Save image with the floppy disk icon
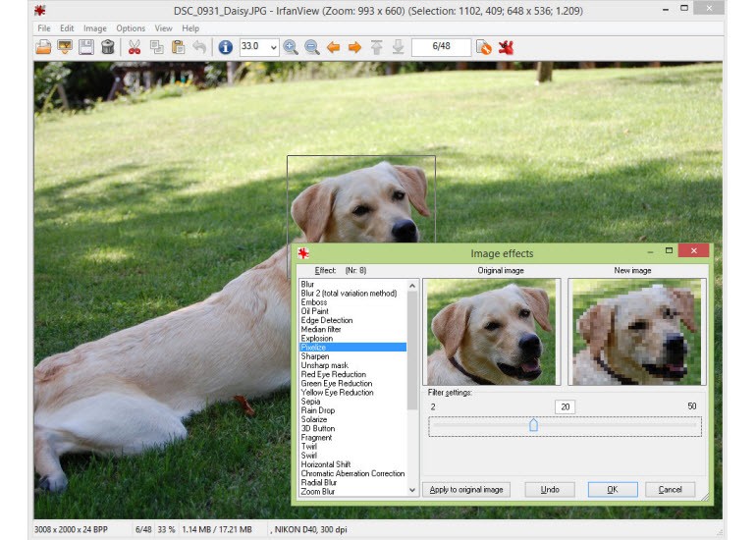This screenshot has width=756, height=540. [x=86, y=47]
